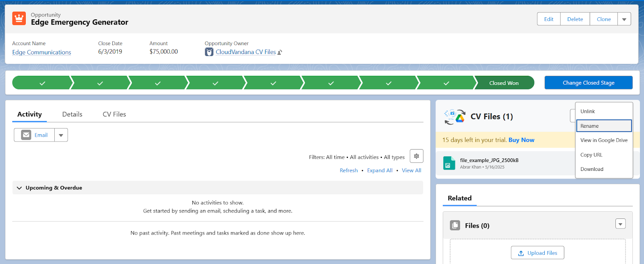The width and height of the screenshot is (644, 264).
Task: Click the Closed Won stage in path
Action: tap(504, 83)
